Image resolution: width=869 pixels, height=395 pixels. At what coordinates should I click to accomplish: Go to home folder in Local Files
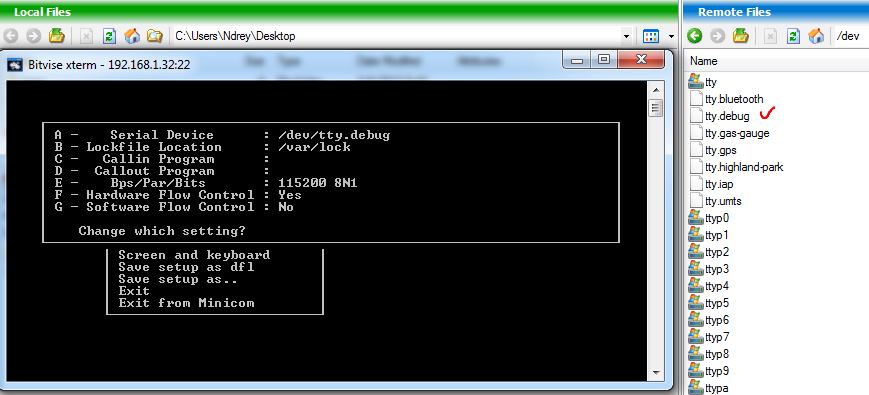click(132, 36)
